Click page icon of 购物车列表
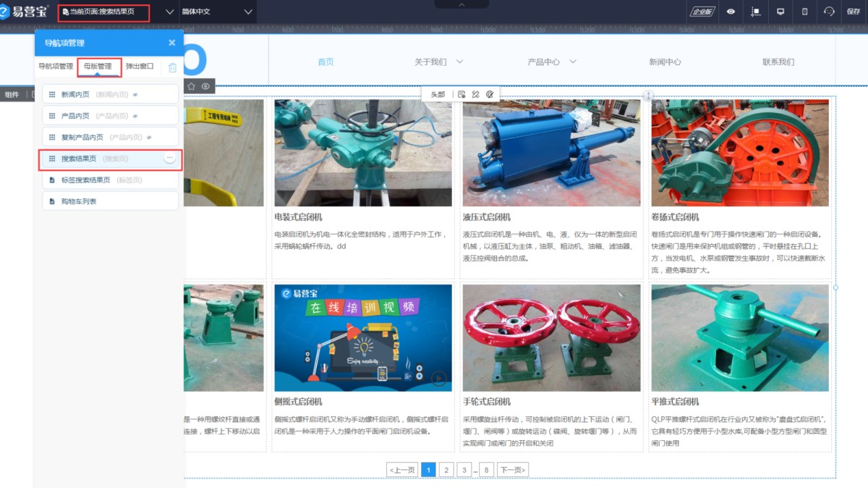 pyautogui.click(x=52, y=201)
